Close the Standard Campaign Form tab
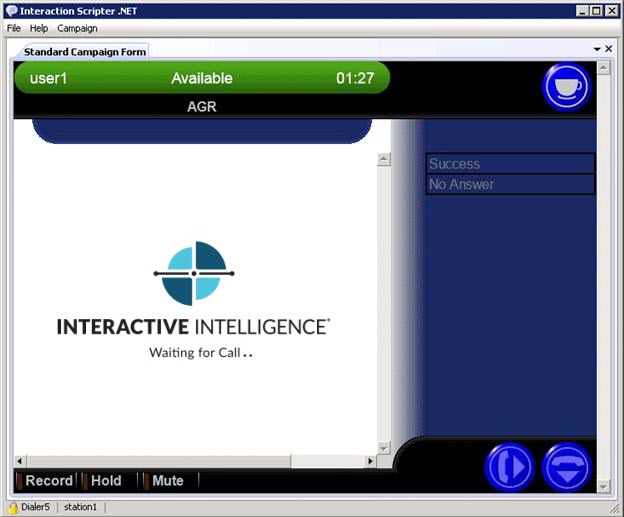The width and height of the screenshot is (624, 517). point(609,49)
